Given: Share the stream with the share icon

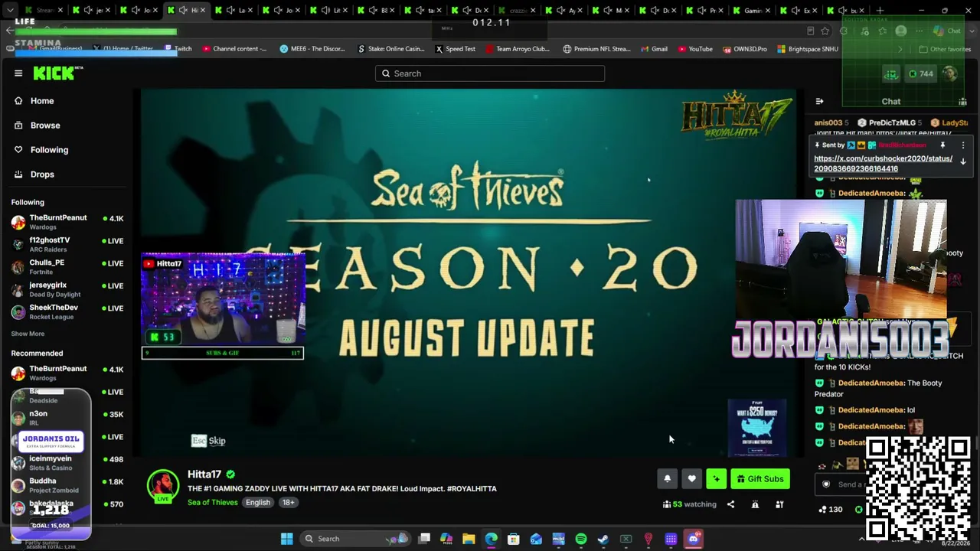Looking at the screenshot, I should (730, 504).
